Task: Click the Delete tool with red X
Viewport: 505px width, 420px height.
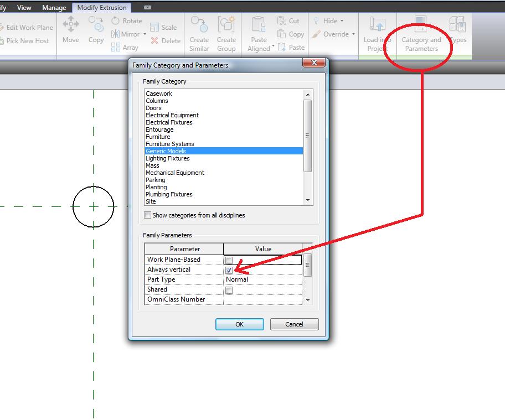Action: point(166,41)
